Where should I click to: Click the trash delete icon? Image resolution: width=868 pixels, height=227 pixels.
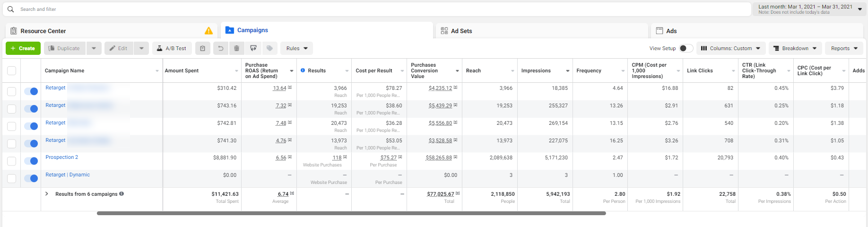click(236, 48)
